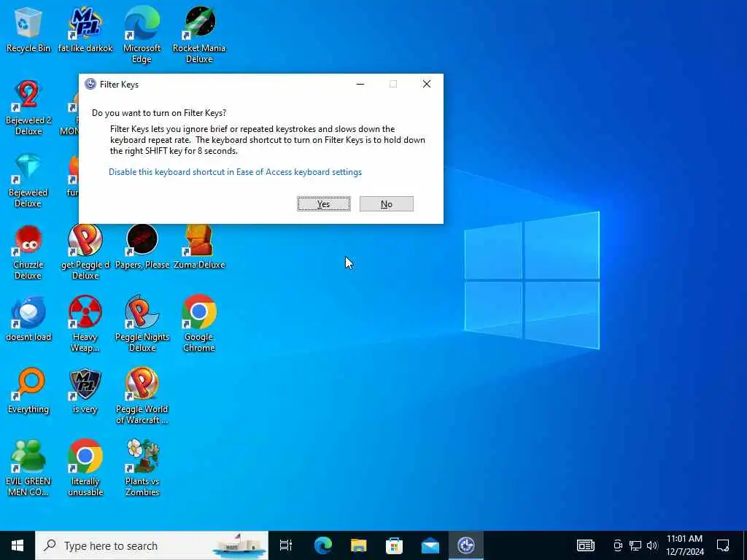The height and width of the screenshot is (560, 747).
Task: Click the Meet Now tray icon
Action: click(618, 545)
